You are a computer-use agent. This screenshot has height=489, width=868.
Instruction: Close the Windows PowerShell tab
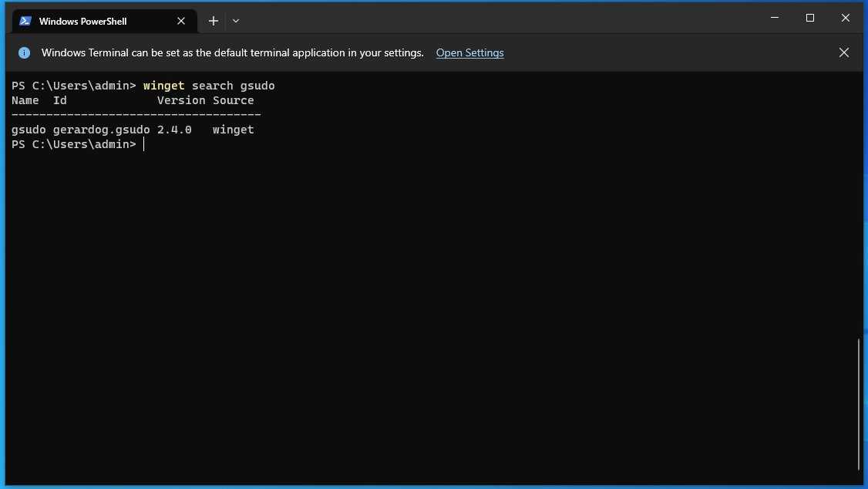point(181,21)
